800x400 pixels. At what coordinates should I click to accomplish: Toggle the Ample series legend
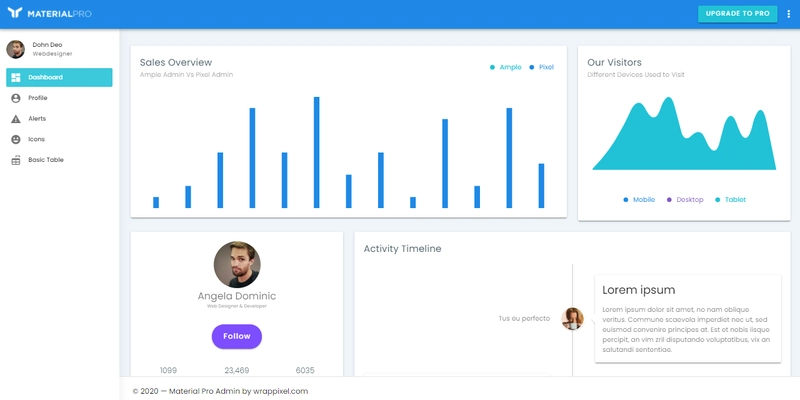(x=506, y=67)
